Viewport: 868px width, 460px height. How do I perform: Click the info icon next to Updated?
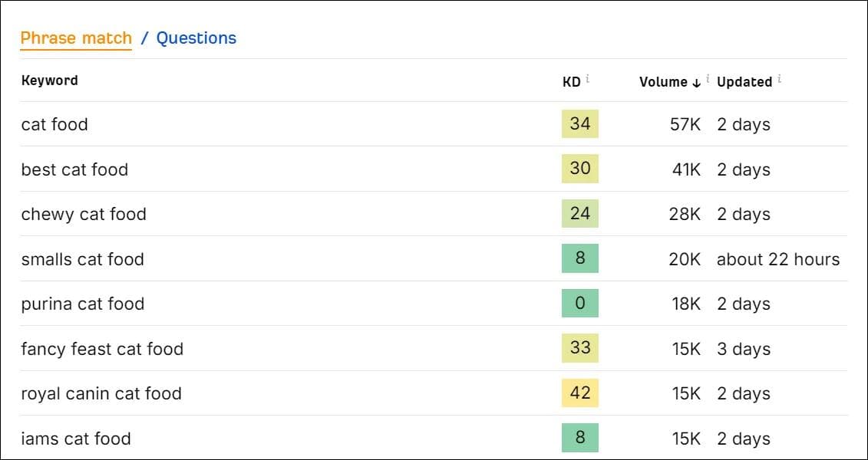[779, 79]
